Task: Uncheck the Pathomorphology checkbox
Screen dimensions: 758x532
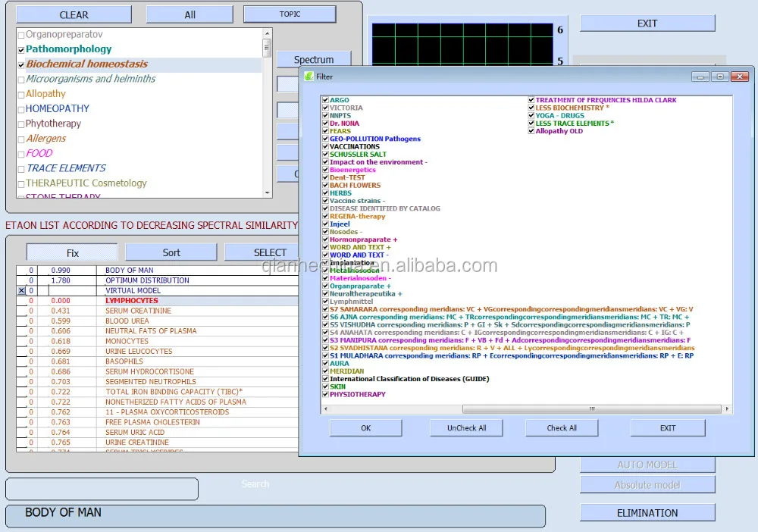Action: pos(21,49)
